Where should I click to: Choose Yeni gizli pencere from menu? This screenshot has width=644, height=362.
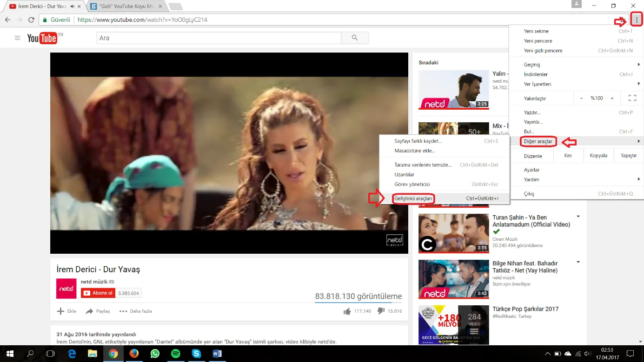tap(543, 51)
